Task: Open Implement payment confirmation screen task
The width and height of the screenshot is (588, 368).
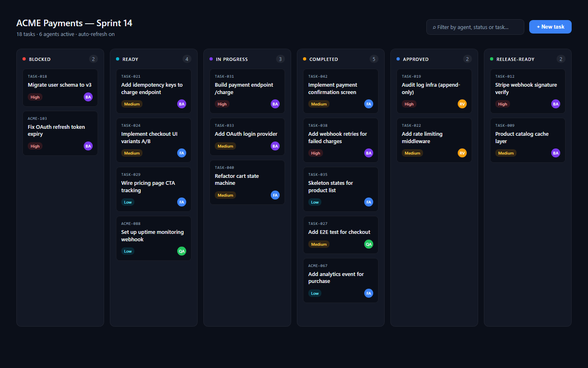Action: point(341,91)
